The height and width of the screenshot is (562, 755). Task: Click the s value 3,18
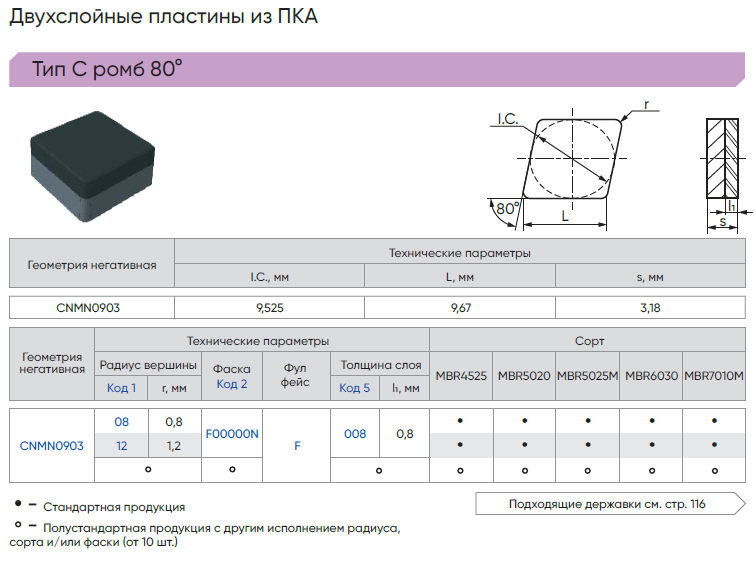pos(650,308)
